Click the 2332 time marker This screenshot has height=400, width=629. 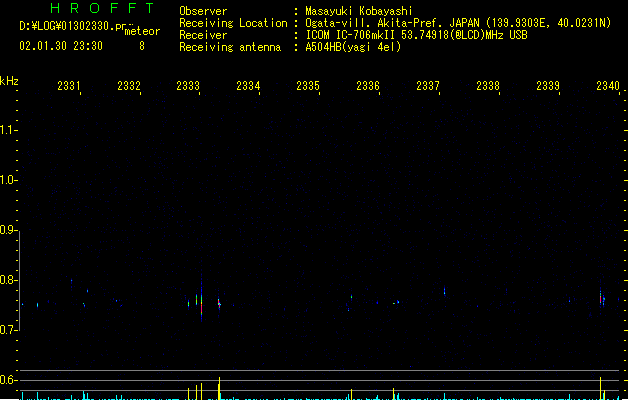click(x=129, y=86)
